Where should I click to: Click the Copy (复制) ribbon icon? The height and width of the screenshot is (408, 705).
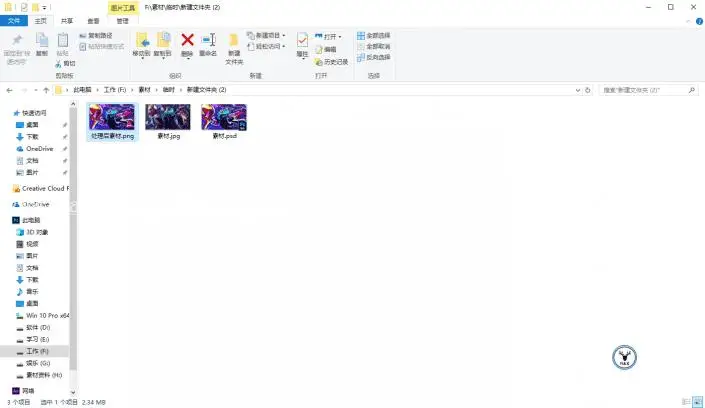pos(42,40)
